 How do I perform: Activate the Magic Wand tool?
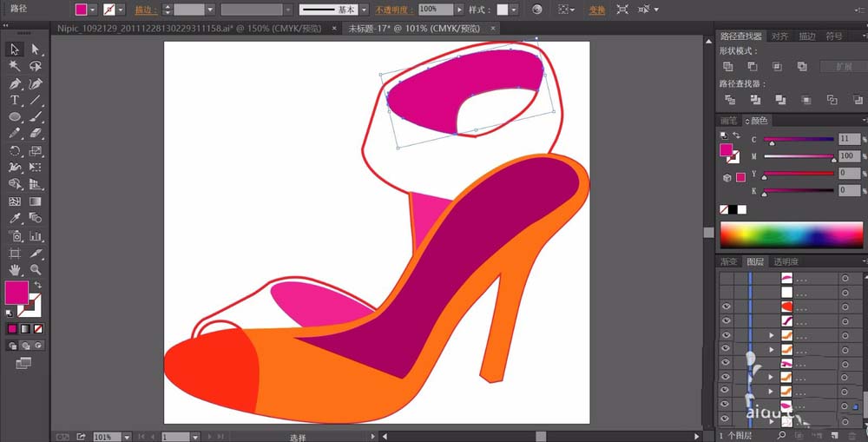(x=15, y=66)
